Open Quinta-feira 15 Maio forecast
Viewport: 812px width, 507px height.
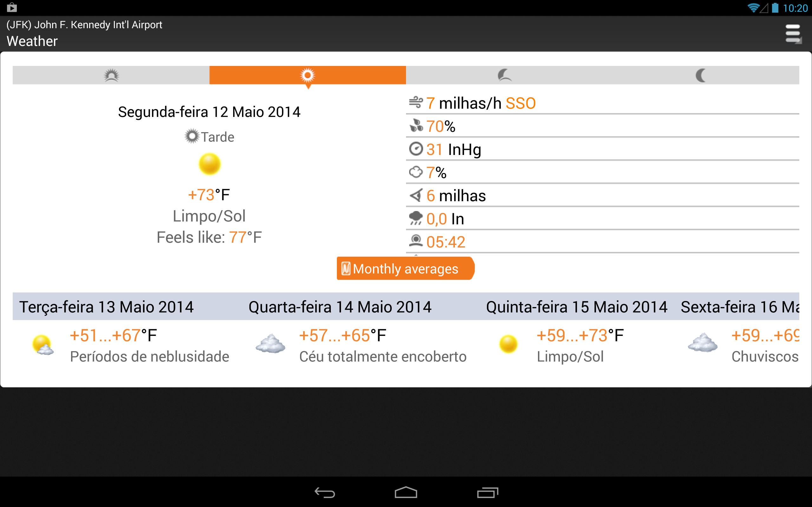pyautogui.click(x=576, y=306)
